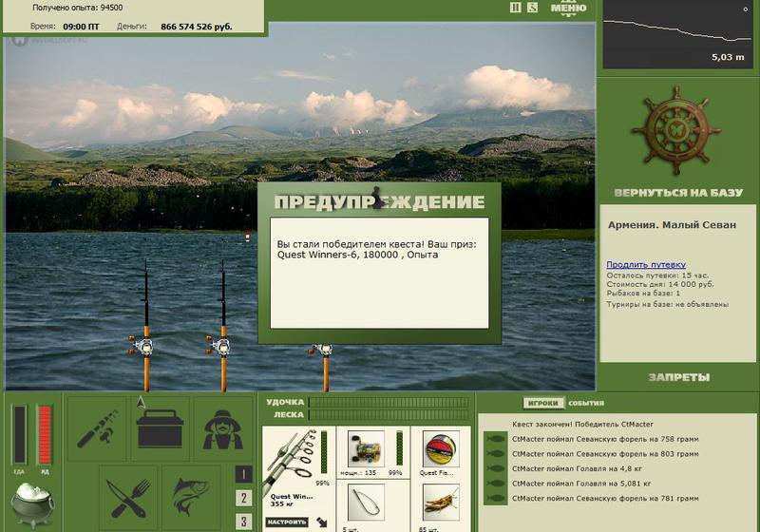
Task: Click the НАСТРОИТЬ button
Action: [287, 522]
